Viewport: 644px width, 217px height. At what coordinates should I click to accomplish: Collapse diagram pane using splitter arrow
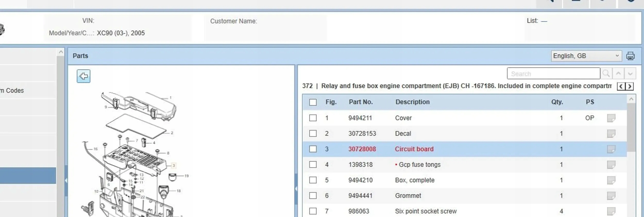pyautogui.click(x=296, y=189)
